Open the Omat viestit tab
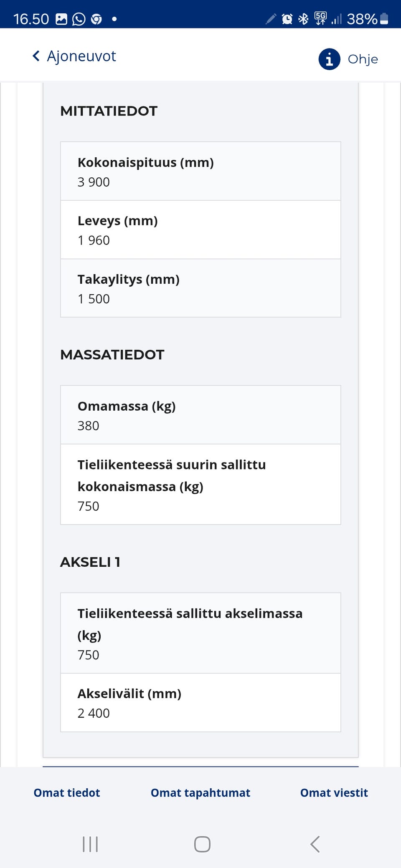 pos(334,792)
